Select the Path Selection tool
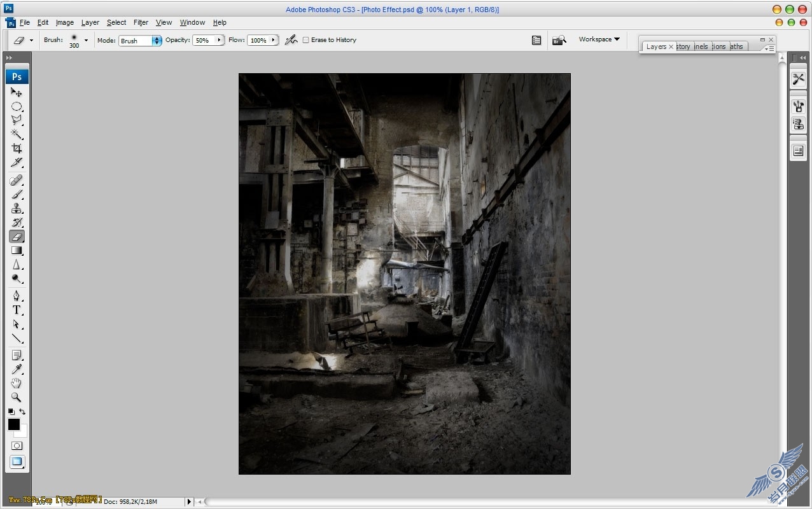 tap(17, 324)
